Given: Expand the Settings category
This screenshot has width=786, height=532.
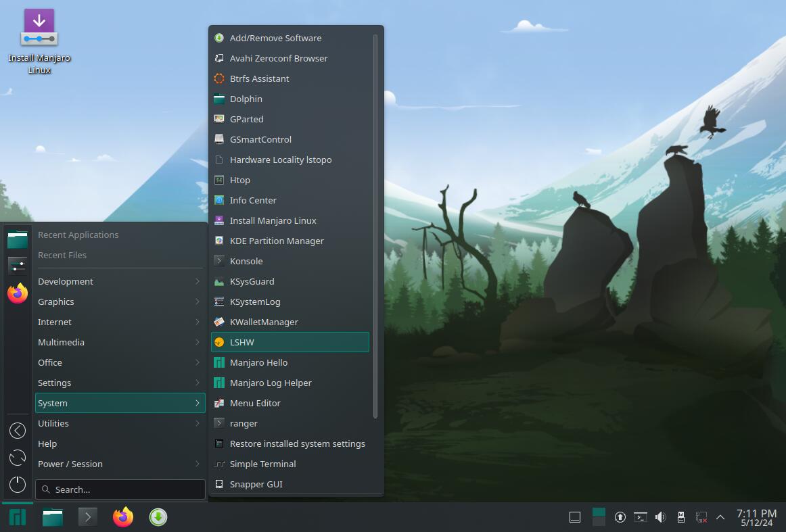Looking at the screenshot, I should [120, 383].
